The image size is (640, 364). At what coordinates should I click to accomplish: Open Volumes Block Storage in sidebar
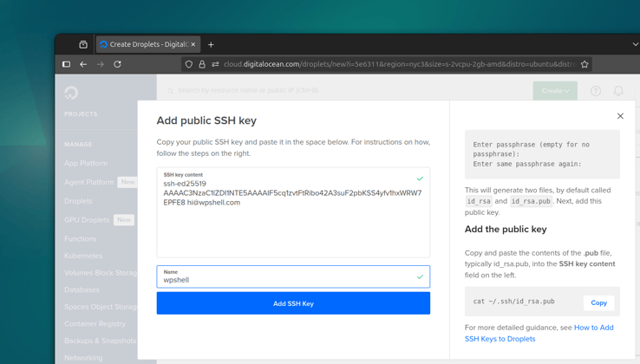[101, 273]
